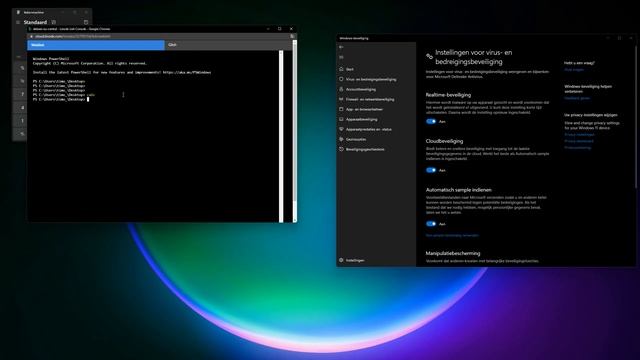Open Windows-beveiliging hamburger navigation menu
The image size is (640, 360).
[341, 57]
